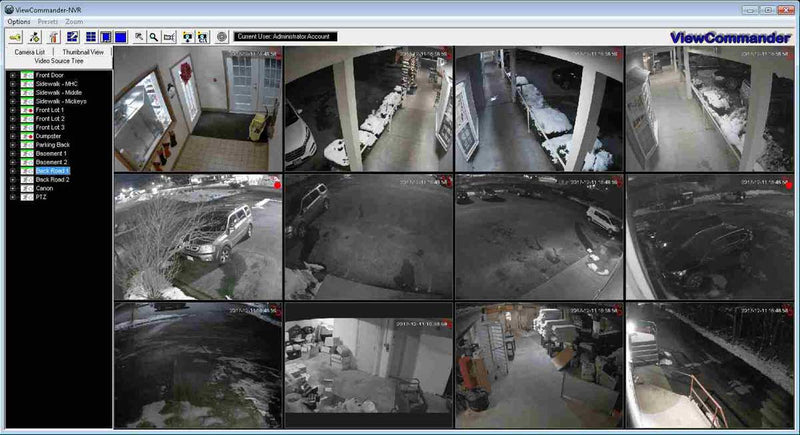The width and height of the screenshot is (800, 435).
Task: Expand the Dumpster camera node
Action: click(12, 136)
